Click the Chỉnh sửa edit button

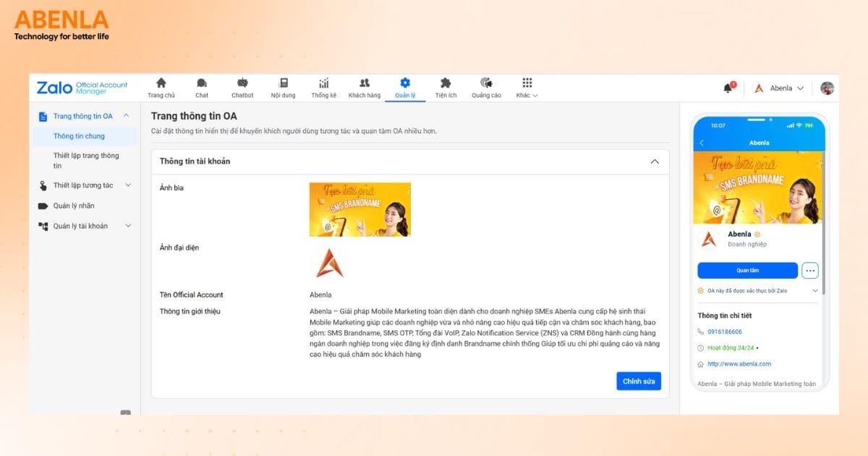[639, 381]
